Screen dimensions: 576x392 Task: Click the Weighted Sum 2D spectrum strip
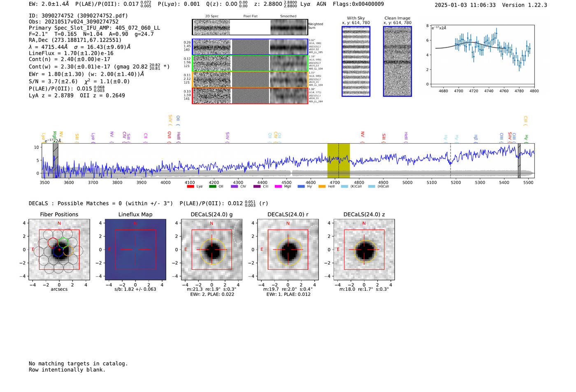[250, 28]
